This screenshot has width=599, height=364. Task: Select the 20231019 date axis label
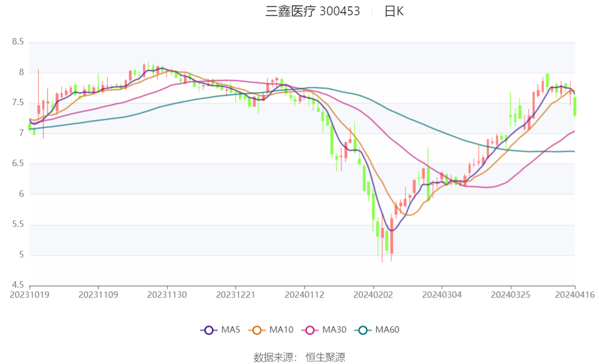click(30, 295)
